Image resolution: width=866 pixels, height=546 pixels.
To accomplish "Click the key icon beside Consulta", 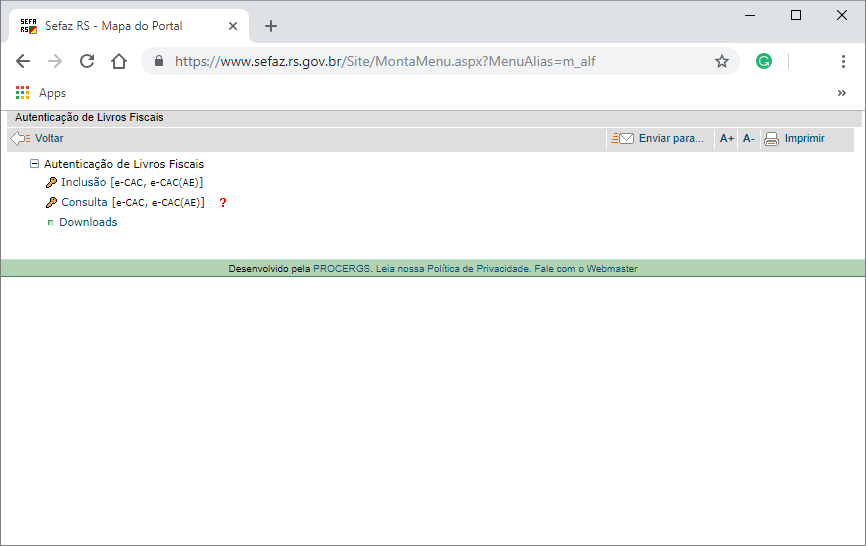I will click(51, 203).
